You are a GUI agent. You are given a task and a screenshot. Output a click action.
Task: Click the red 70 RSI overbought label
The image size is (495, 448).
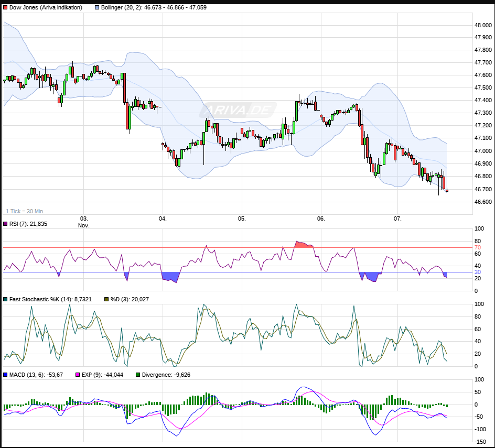478,247
